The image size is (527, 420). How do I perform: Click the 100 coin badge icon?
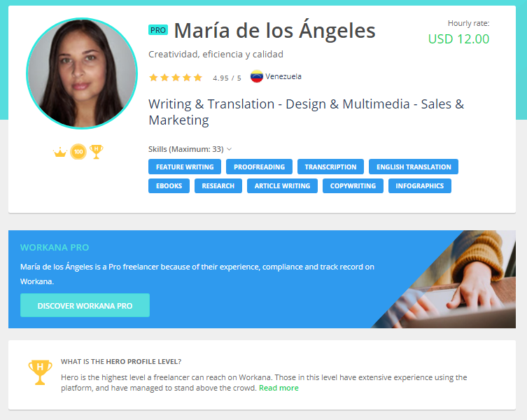(78, 152)
